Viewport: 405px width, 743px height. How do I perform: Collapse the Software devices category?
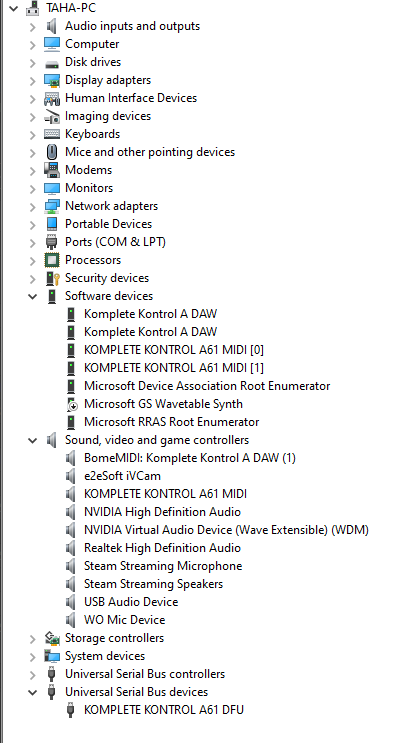click(32, 297)
